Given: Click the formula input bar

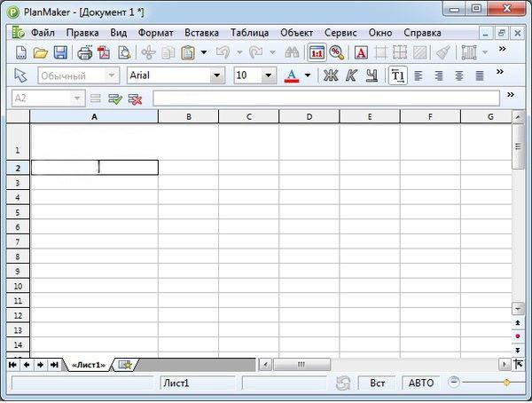Looking at the screenshot, I should tap(326, 99).
